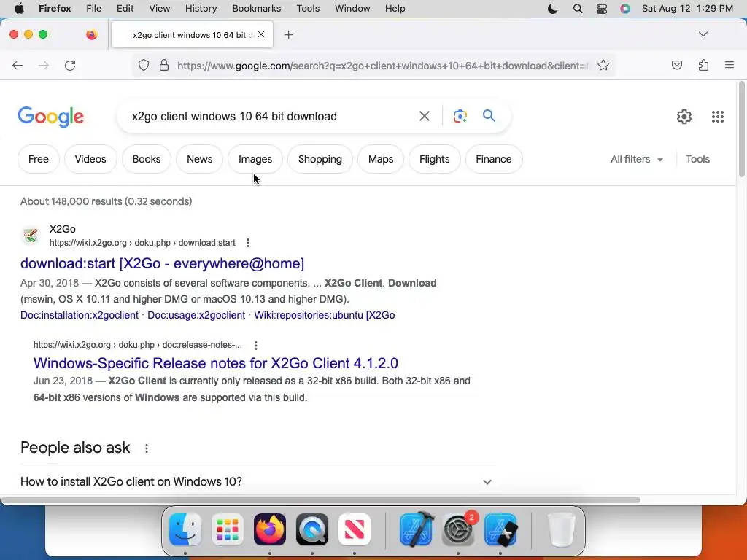Reload the current page

[70, 65]
